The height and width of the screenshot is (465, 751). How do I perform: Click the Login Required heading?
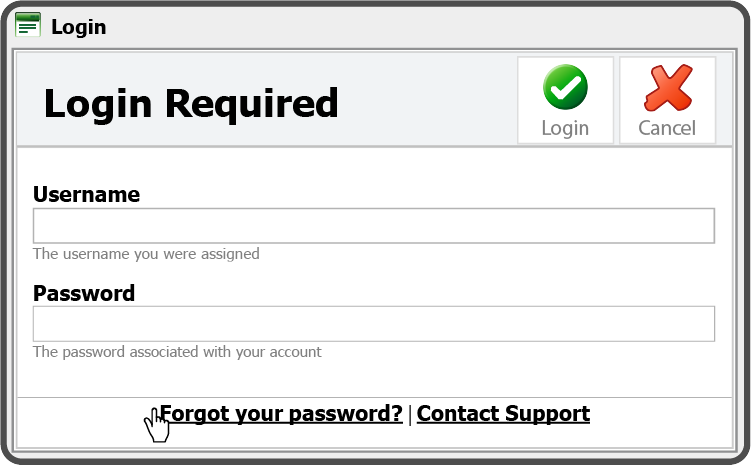coord(191,103)
